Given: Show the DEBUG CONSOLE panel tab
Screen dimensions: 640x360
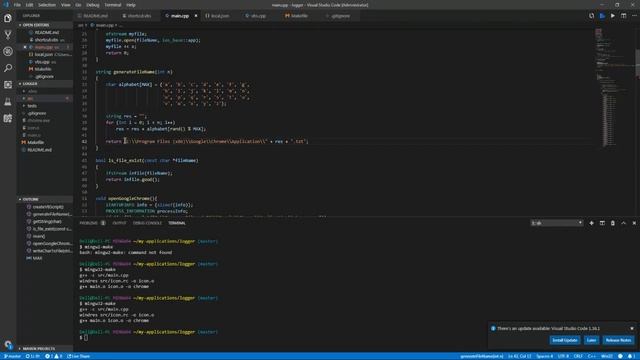Looking at the screenshot, I should 147,223.
